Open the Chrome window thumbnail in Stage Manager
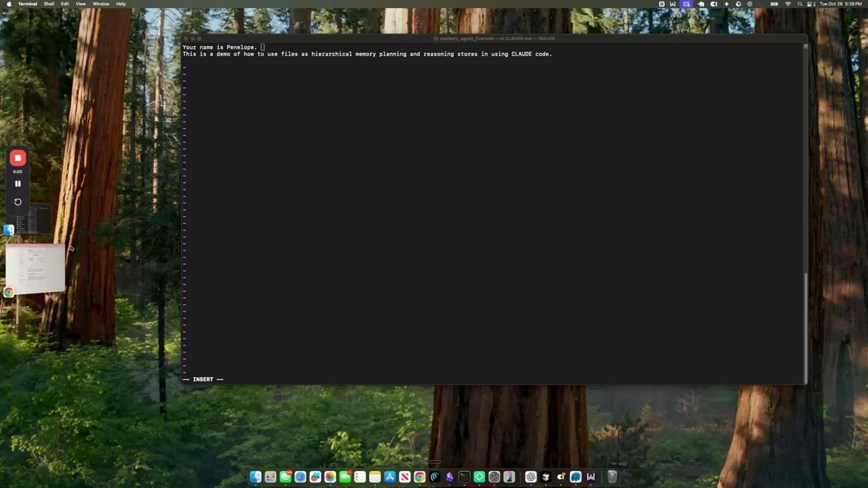Image resolution: width=868 pixels, height=488 pixels. [x=35, y=270]
